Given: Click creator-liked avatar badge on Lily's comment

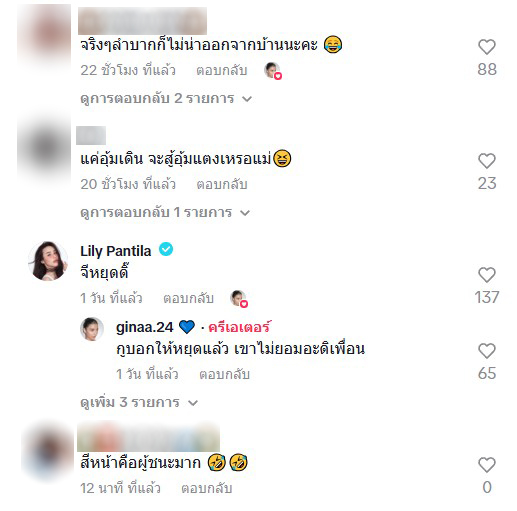Looking at the screenshot, I should (x=239, y=298).
